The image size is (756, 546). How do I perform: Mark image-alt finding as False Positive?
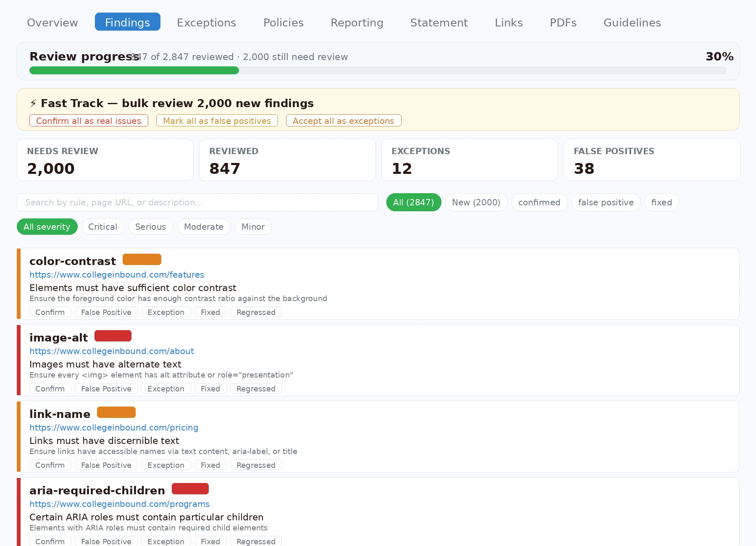[x=106, y=389]
